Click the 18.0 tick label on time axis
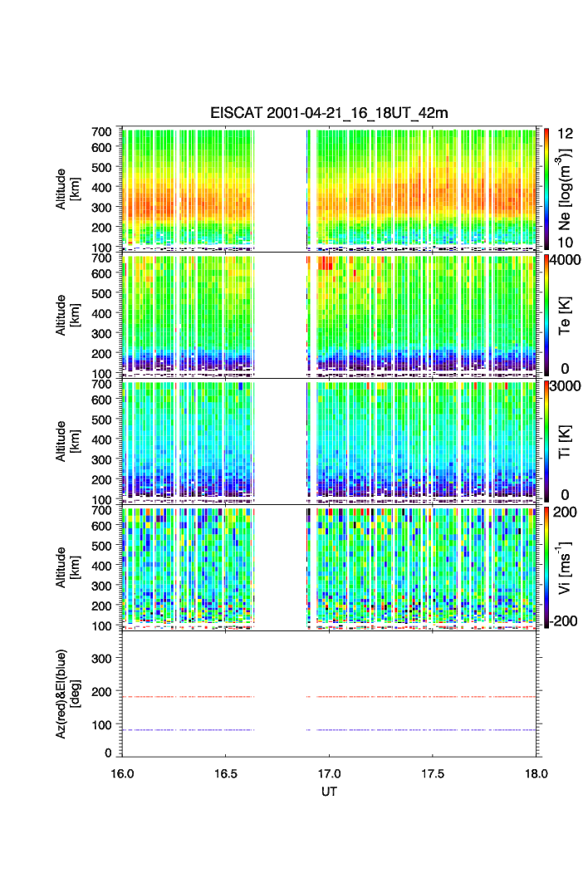This screenshot has width=588, height=883. coord(537,773)
